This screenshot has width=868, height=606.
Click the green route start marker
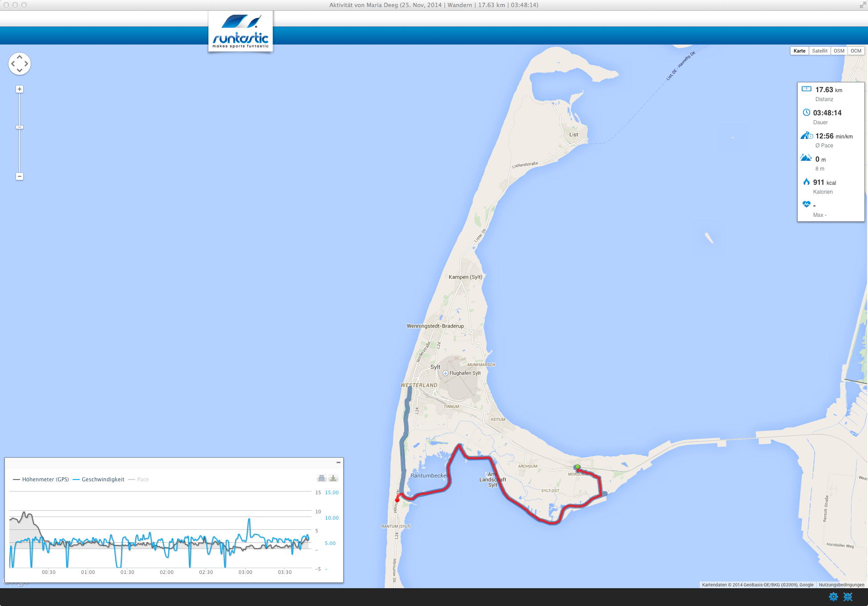click(x=577, y=467)
